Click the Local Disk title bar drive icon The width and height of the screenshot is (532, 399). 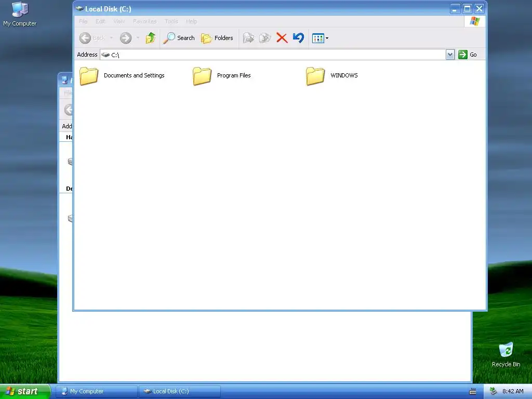tap(79, 9)
